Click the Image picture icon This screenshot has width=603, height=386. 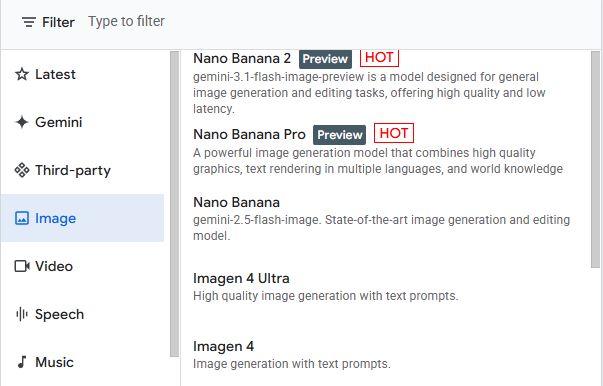(x=22, y=218)
